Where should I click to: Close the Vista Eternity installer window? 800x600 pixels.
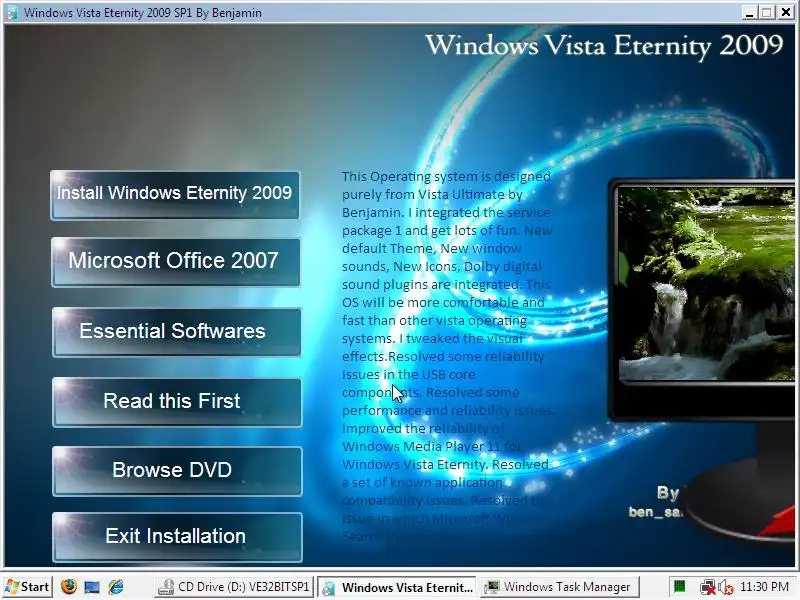pos(786,12)
